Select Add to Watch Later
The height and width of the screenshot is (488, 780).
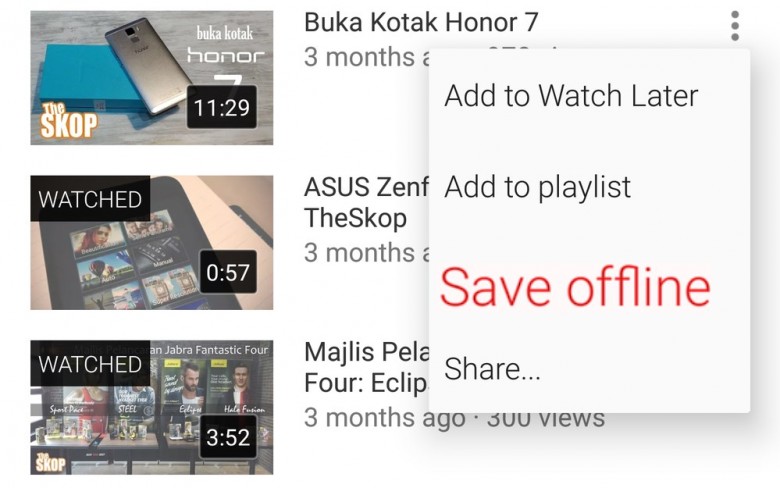(571, 96)
